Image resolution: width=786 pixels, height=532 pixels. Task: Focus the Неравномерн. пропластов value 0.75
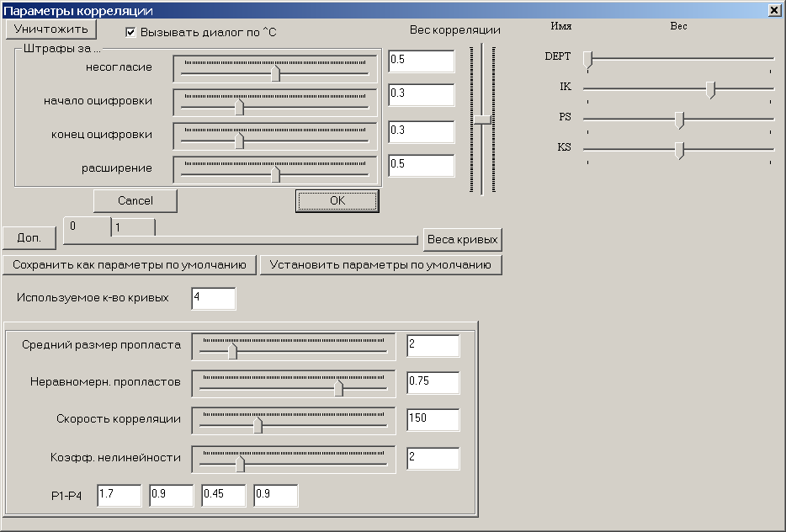click(x=433, y=383)
